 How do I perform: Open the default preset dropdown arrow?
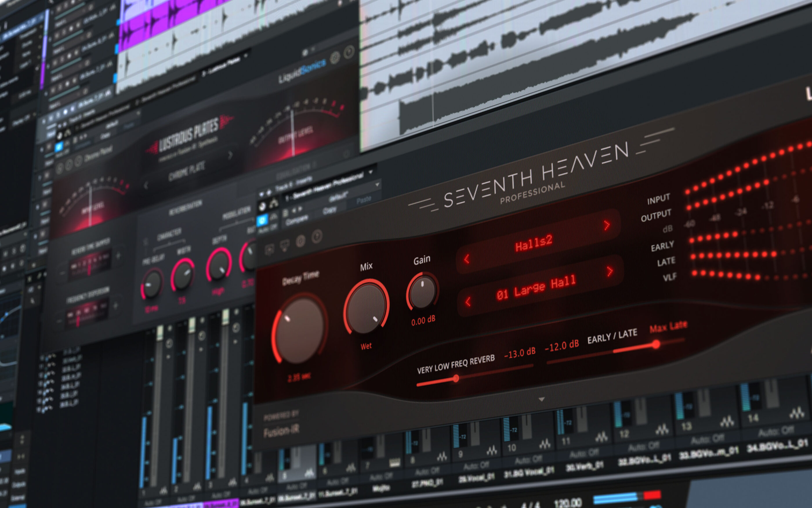coord(378,184)
